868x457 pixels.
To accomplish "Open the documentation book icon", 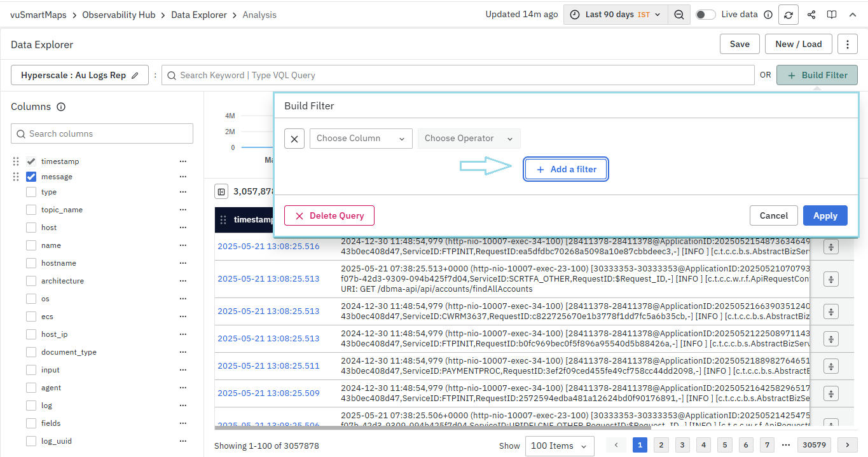I will pyautogui.click(x=831, y=15).
